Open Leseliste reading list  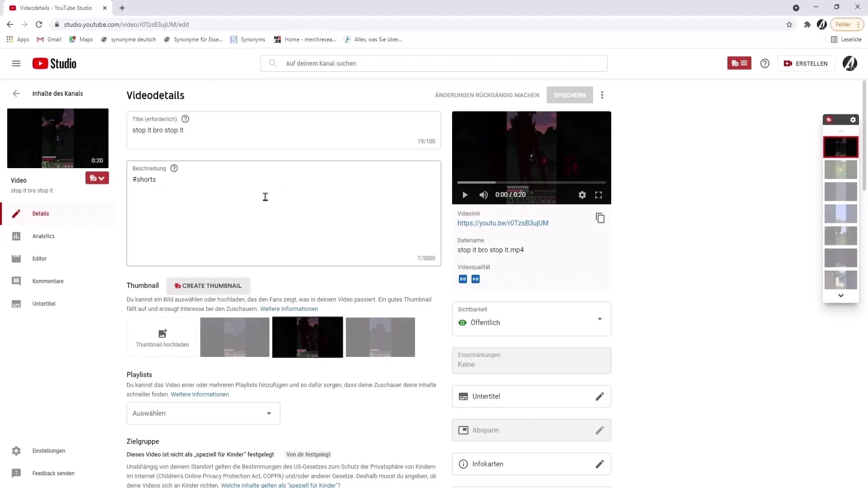[846, 39]
